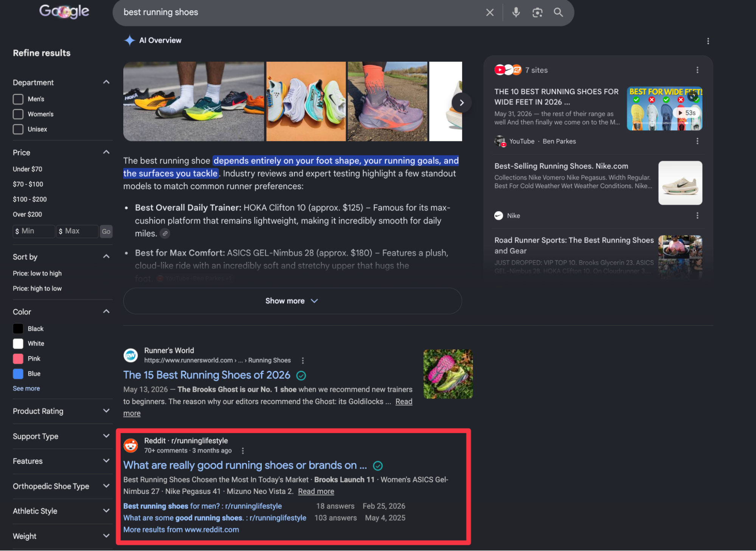Viewport: 756px width, 551px height.
Task: Click the Show more button under AI Overview
Action: click(x=292, y=301)
